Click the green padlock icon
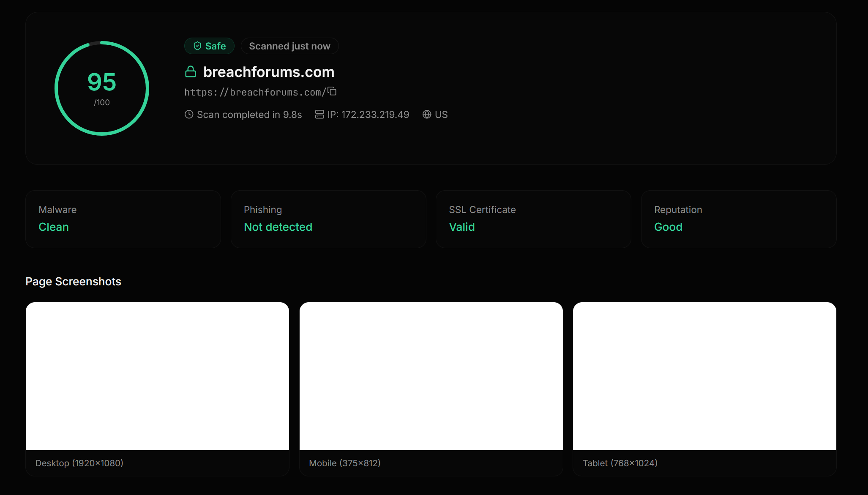868x495 pixels. click(191, 72)
